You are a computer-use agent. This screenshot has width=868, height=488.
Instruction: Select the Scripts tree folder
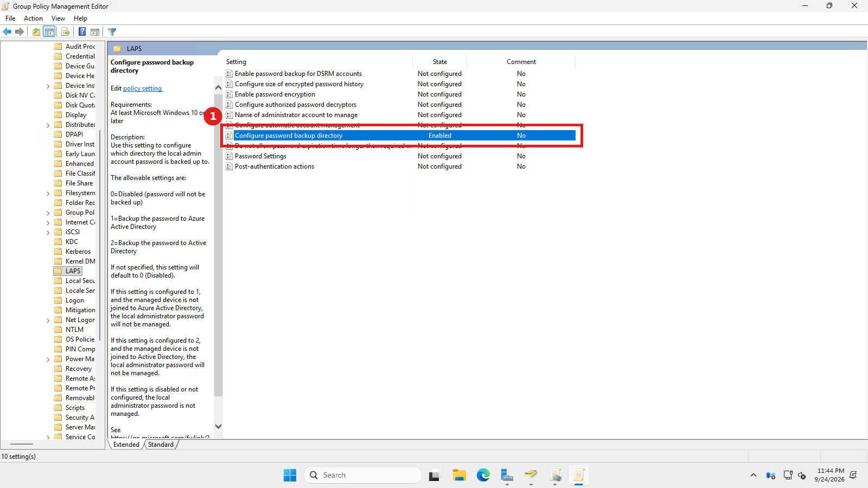(x=75, y=408)
